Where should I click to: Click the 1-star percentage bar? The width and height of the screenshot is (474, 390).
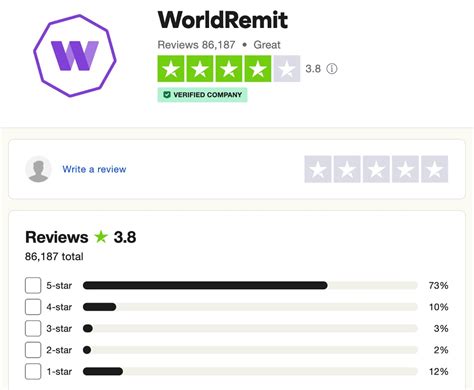pos(250,371)
